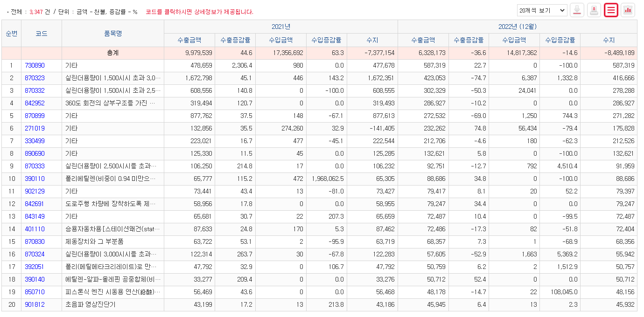Click the download icon button
This screenshot has width=644, height=317.
578,10
